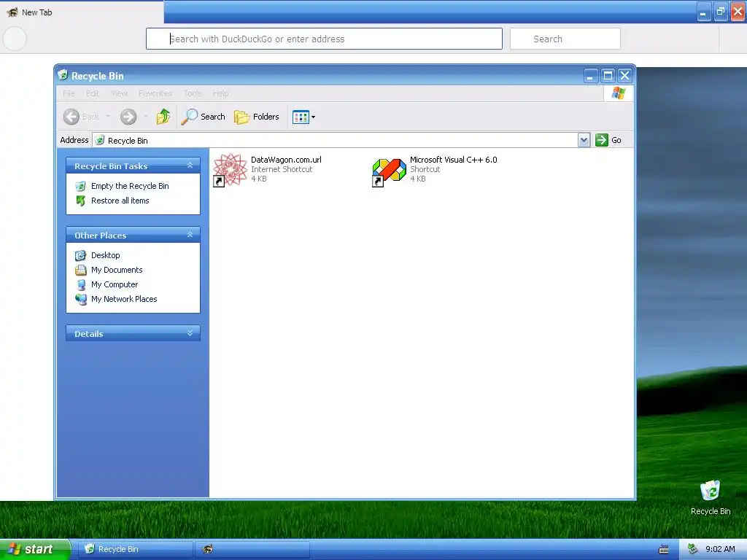Click the 9:02 AM clock
Viewport: 747px width, 560px height.
coord(720,550)
